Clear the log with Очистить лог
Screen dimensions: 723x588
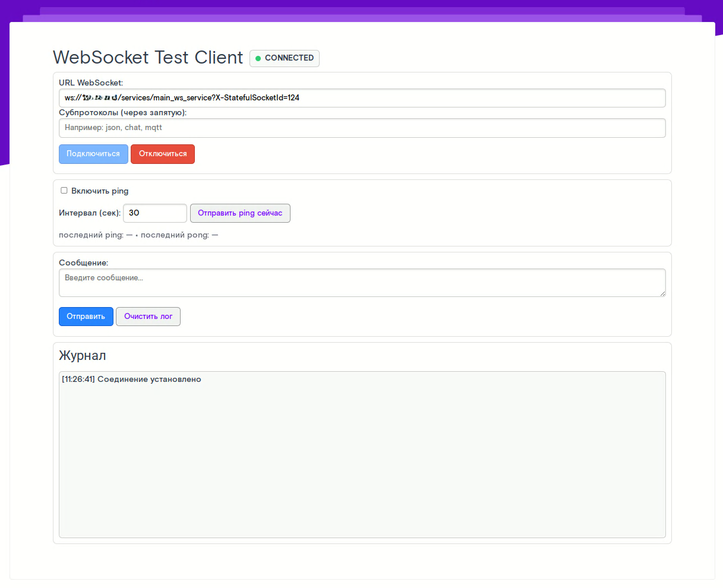(x=148, y=317)
